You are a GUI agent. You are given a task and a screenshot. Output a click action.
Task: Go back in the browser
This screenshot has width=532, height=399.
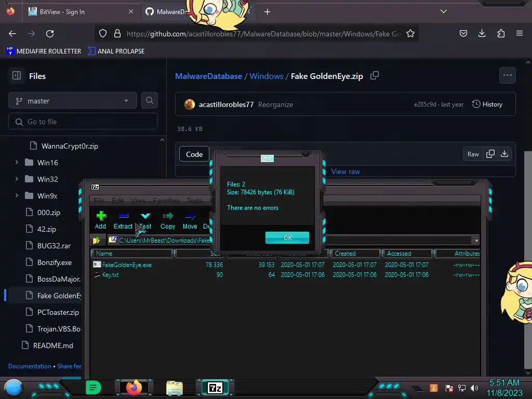click(12, 34)
